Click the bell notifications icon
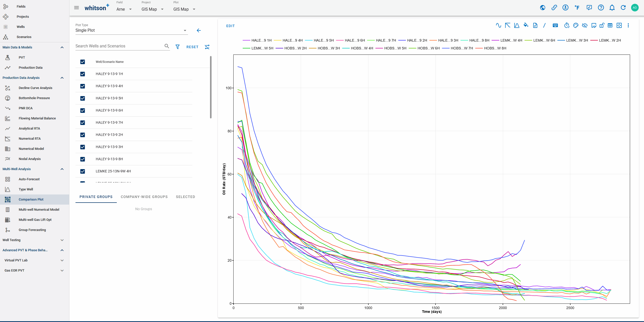This screenshot has height=322, width=644. [612, 8]
